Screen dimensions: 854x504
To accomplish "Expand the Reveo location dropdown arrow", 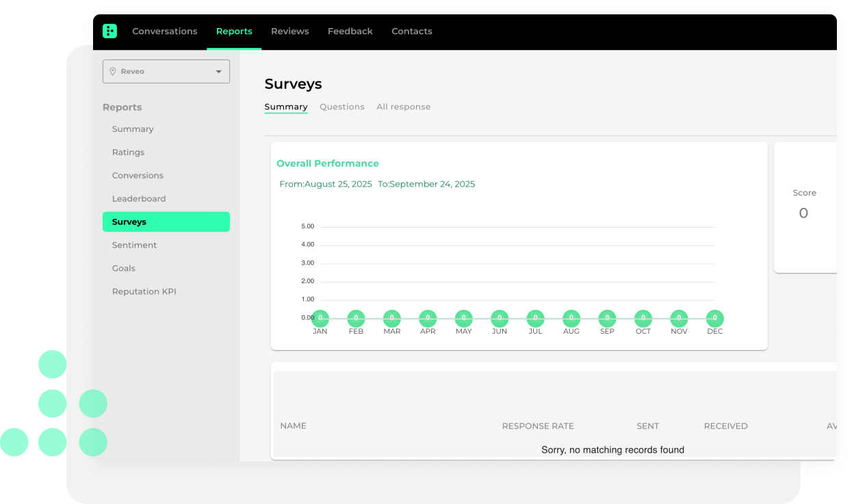I will 219,71.
